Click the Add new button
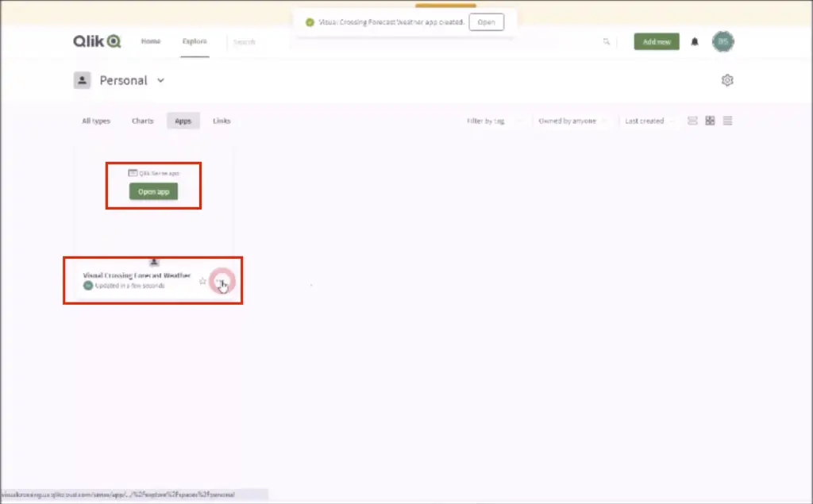Screen dimensions: 813x504 coord(656,42)
